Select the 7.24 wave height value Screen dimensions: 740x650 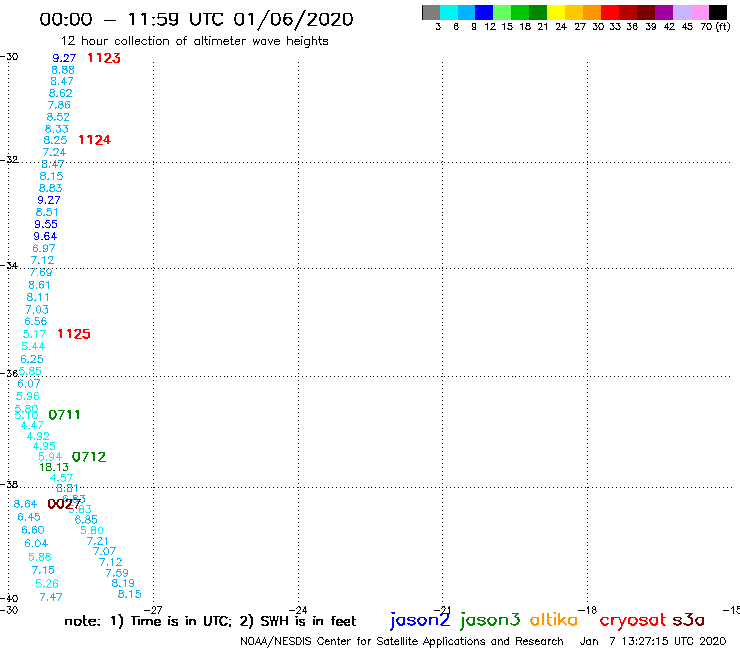point(54,152)
